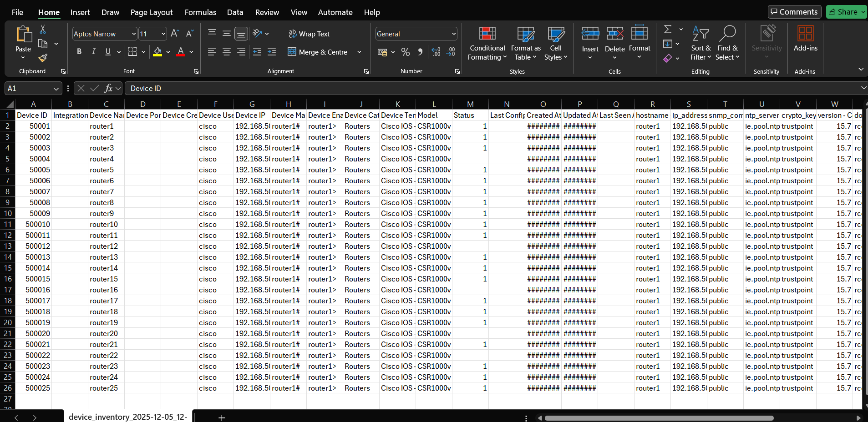Open Cell Styles gallery

click(556, 44)
